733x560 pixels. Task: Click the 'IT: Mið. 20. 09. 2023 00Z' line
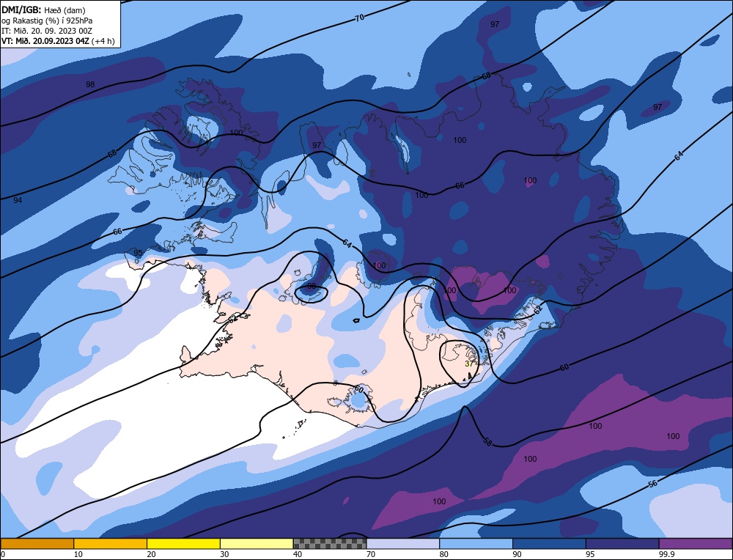[47, 30]
